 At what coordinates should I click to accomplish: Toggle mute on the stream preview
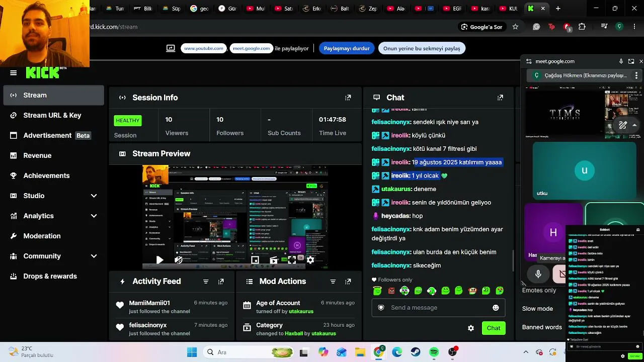pyautogui.click(x=178, y=260)
